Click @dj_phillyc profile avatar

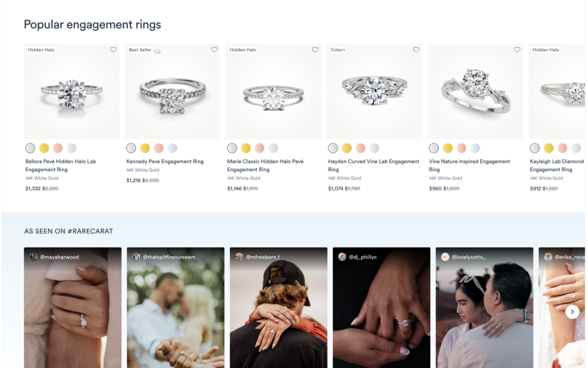(x=343, y=257)
